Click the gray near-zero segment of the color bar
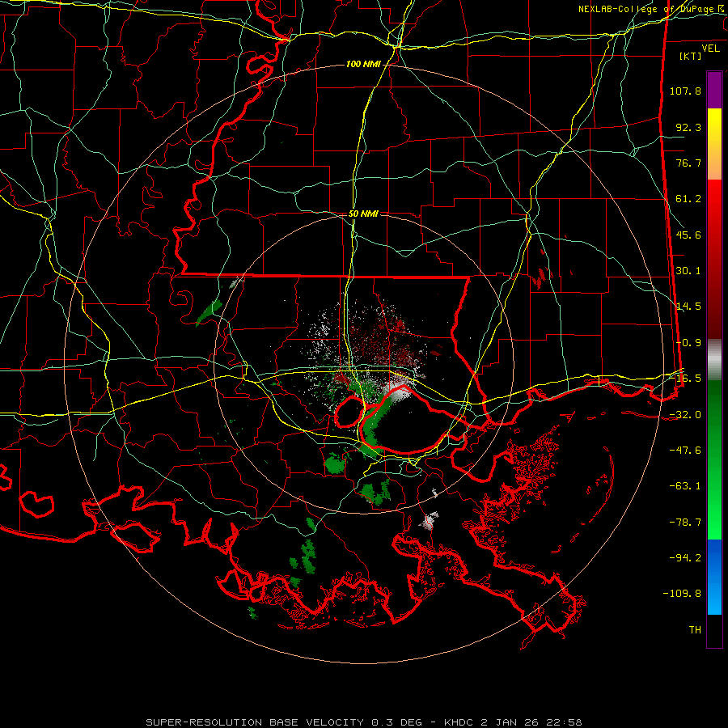The width and height of the screenshot is (728, 728). (x=714, y=360)
